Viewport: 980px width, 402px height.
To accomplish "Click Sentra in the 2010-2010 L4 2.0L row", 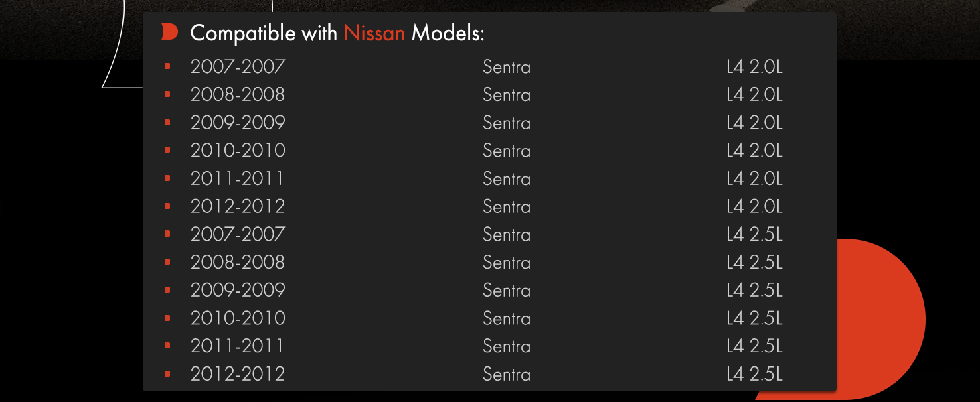I will (507, 151).
